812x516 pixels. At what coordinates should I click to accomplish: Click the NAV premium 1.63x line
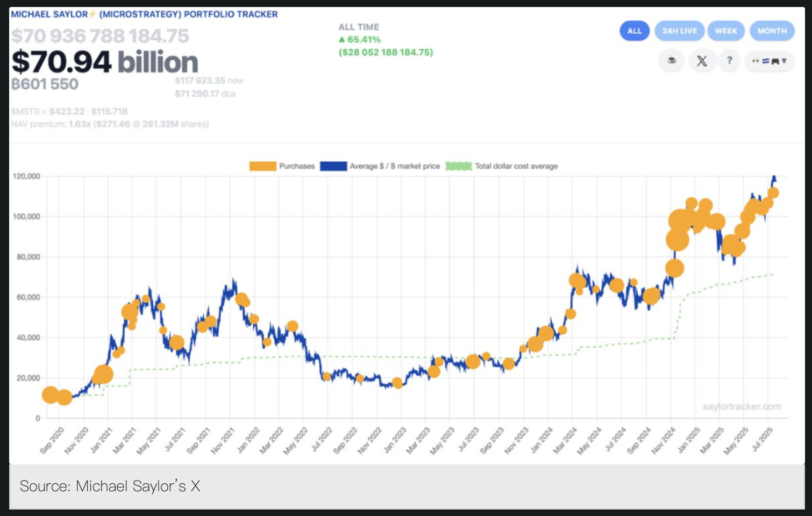(x=110, y=124)
